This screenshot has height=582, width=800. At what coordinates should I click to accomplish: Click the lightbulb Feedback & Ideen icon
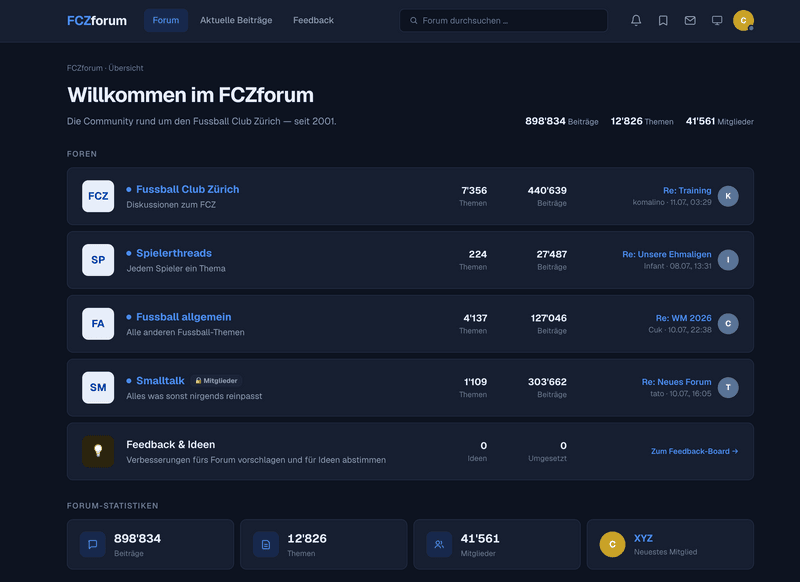pos(98,451)
